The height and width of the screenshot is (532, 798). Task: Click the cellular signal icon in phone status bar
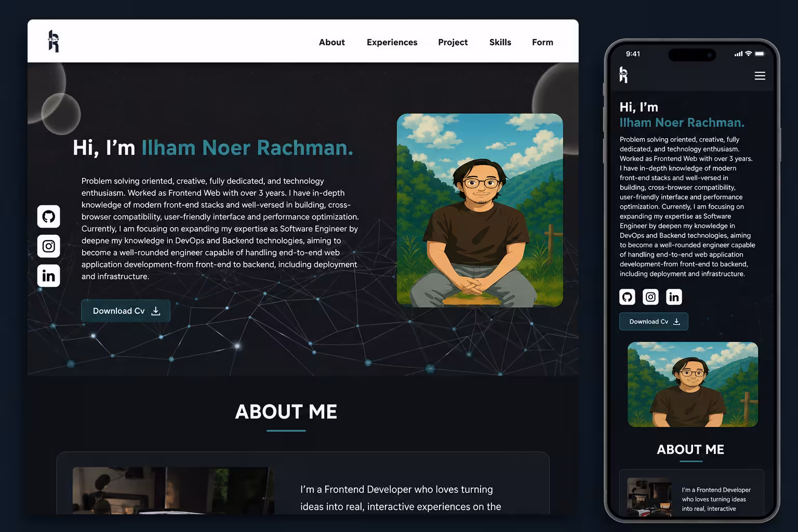tap(738, 54)
